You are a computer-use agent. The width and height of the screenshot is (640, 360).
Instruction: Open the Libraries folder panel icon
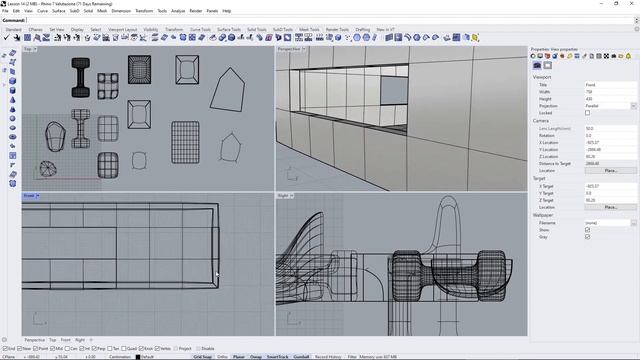click(621, 56)
